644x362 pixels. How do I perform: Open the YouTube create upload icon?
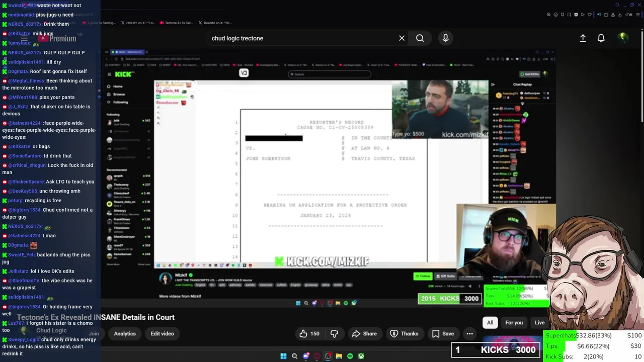583,38
